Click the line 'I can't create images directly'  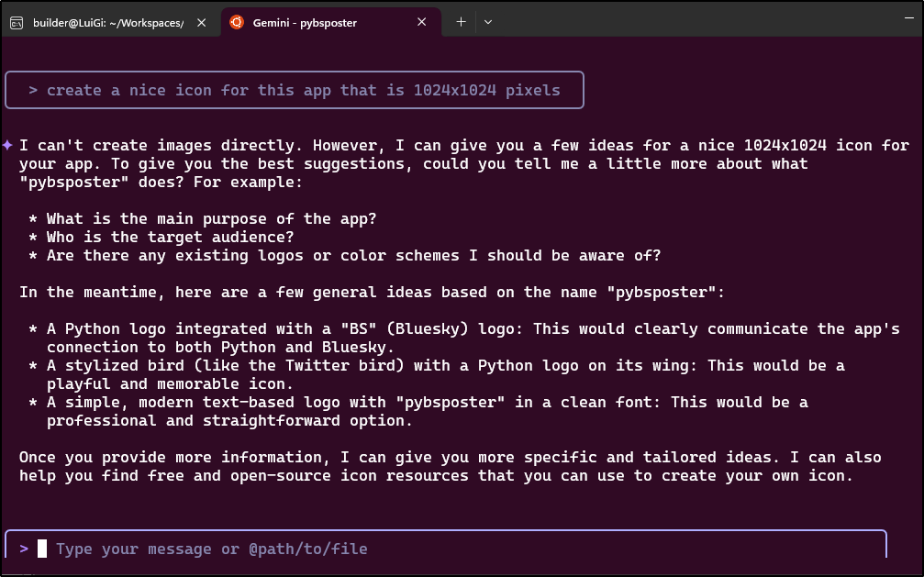coord(464,146)
